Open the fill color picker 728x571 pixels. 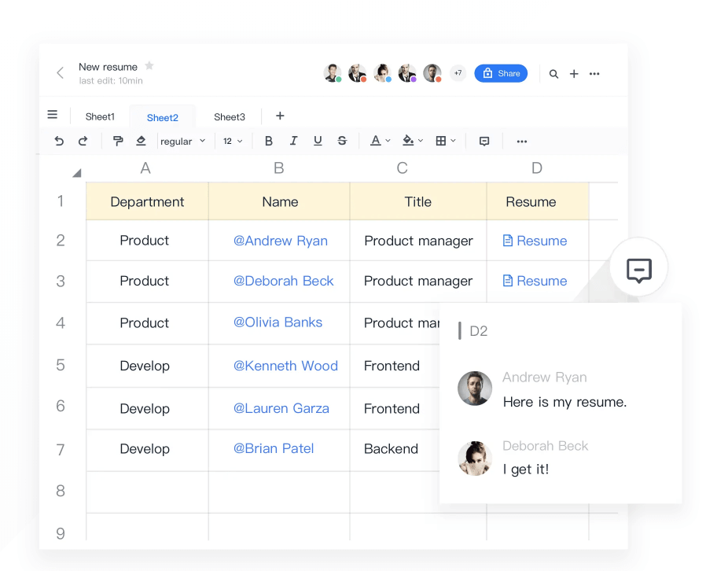412,141
